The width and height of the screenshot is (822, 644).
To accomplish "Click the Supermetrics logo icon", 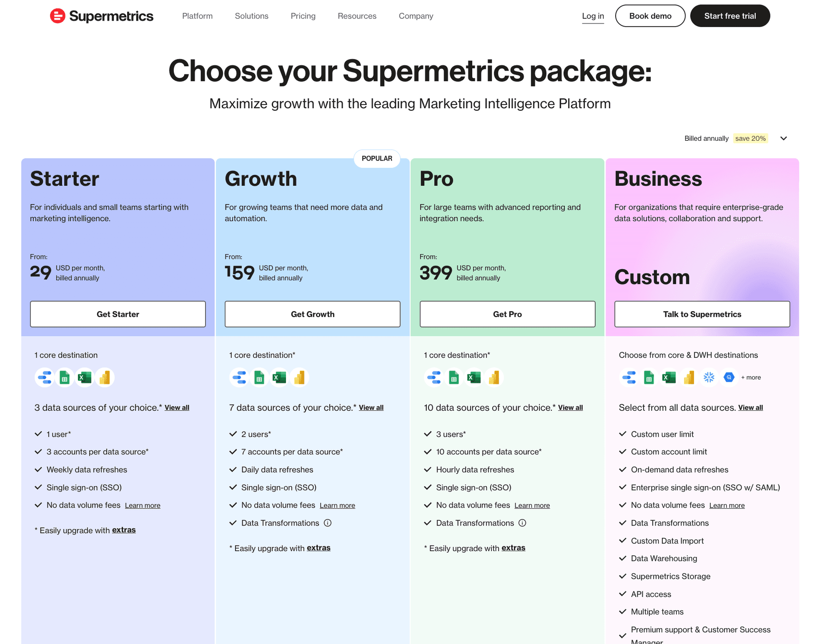I will coord(57,16).
